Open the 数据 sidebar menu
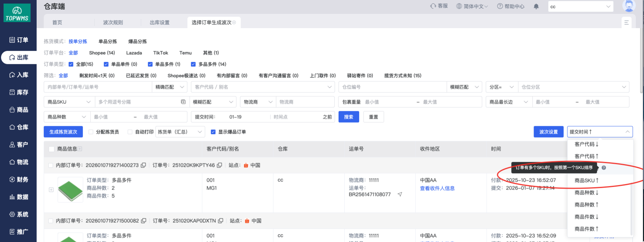 [x=19, y=197]
